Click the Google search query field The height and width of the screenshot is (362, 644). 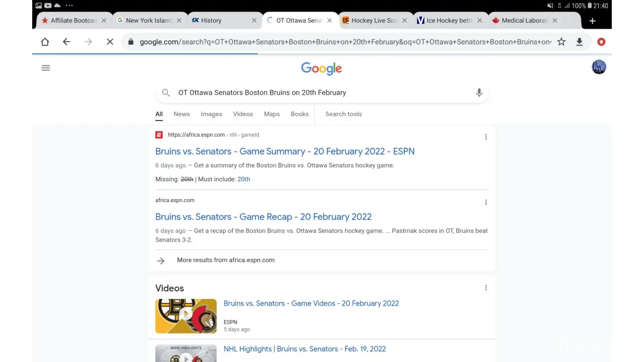pos(322,93)
